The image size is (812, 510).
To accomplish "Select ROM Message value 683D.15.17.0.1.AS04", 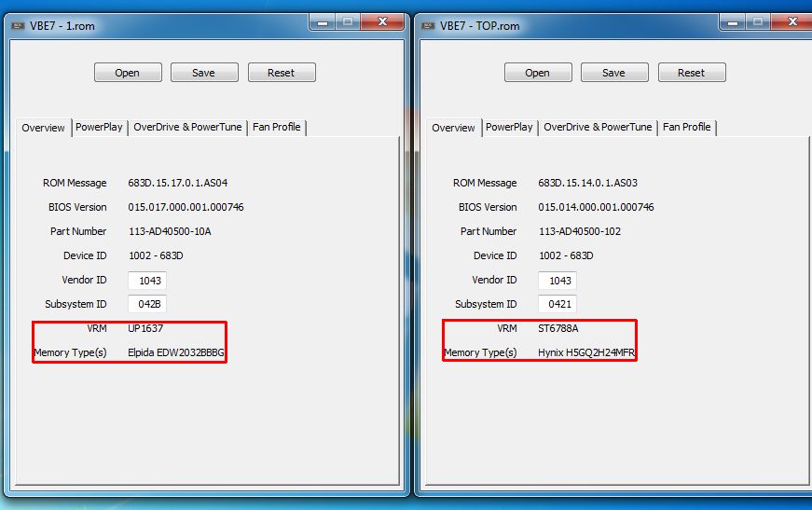I will [x=178, y=183].
